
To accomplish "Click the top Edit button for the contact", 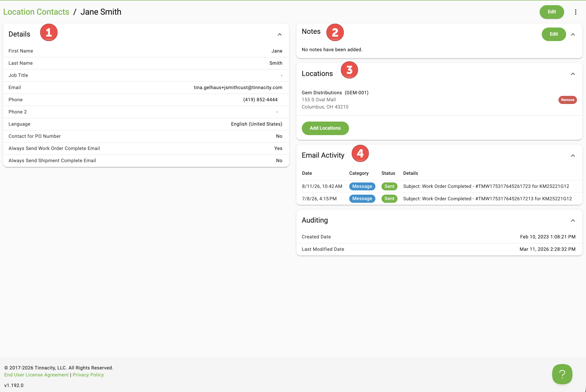I will pyautogui.click(x=552, y=12).
